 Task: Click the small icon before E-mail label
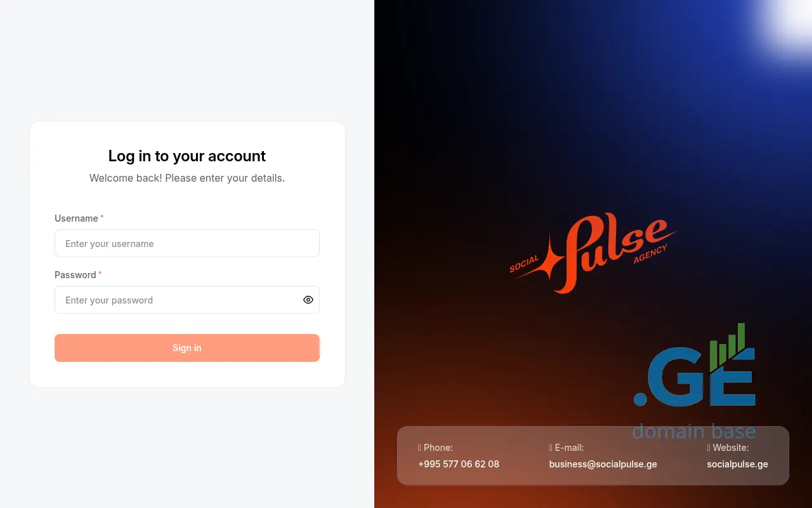point(551,448)
